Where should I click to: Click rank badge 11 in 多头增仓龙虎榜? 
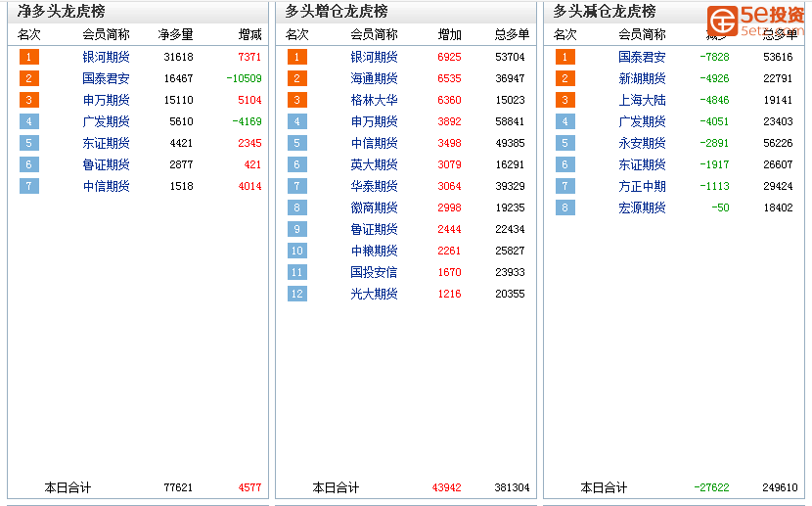pyautogui.click(x=296, y=272)
